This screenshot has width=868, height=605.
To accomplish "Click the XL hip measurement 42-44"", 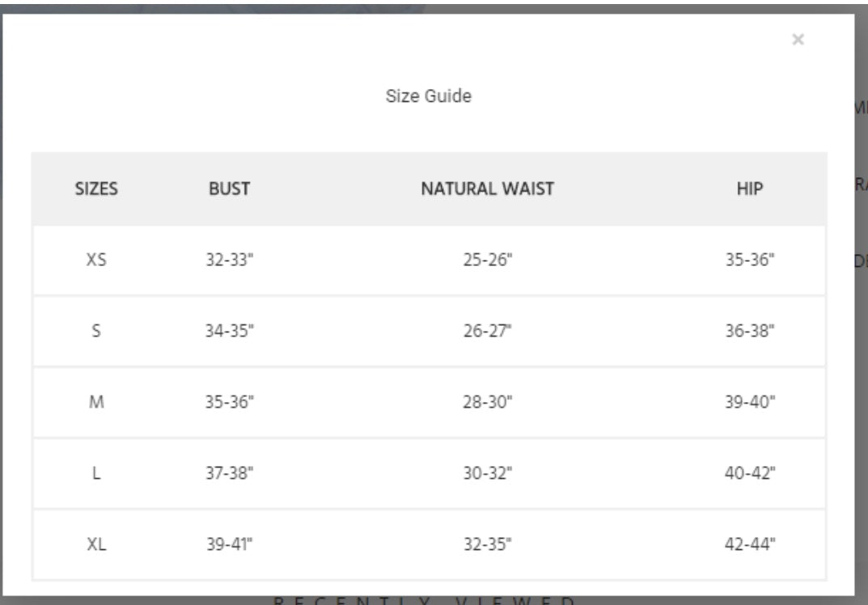I will coord(750,544).
